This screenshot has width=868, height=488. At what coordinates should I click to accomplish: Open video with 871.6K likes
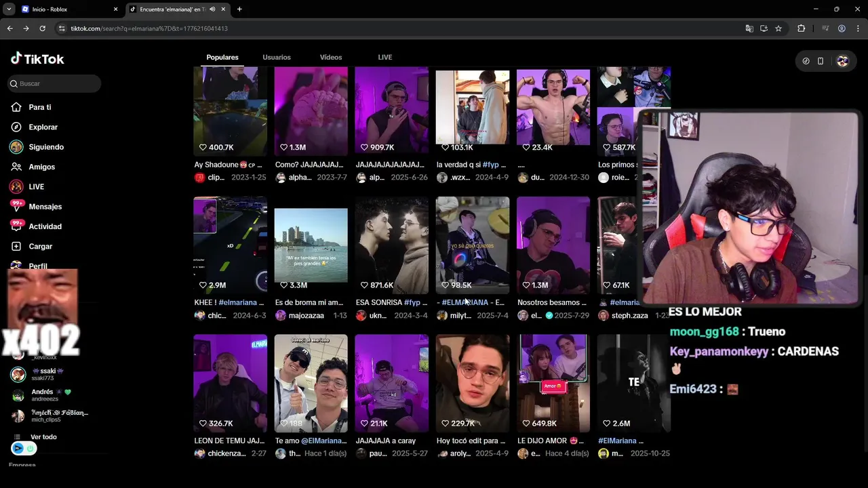[x=391, y=245]
